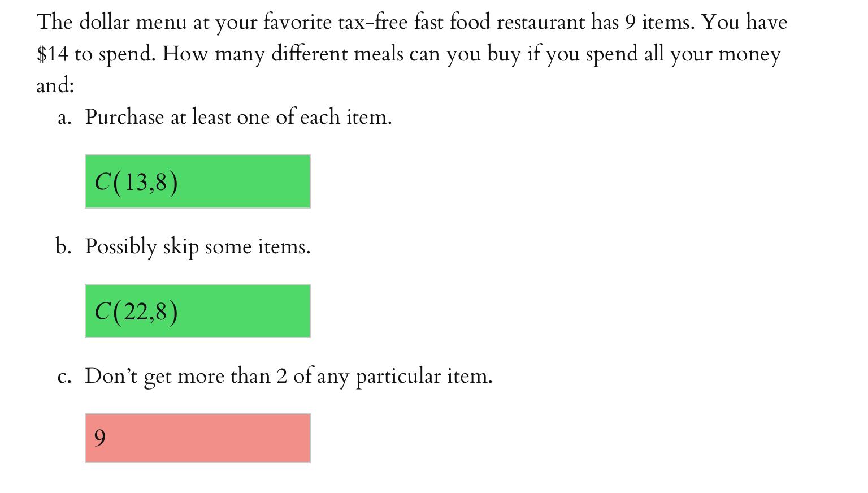
Task: Click the label 'c. Don't get more than 2 of any particular item'
Action: coord(275,375)
